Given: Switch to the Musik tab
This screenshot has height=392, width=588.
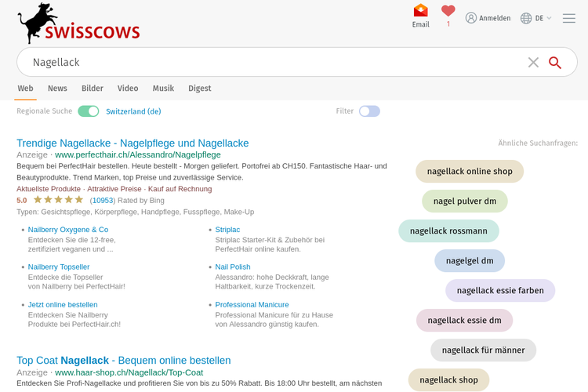Looking at the screenshot, I should point(163,88).
